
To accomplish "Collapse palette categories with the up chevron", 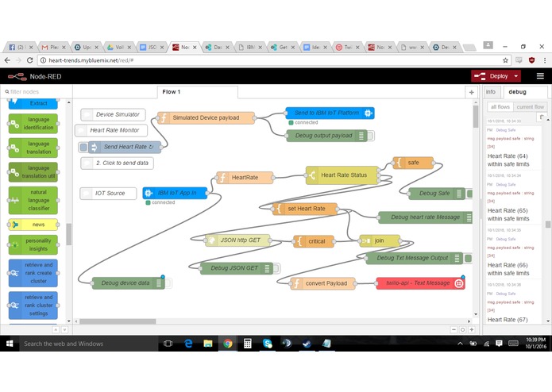I will tap(56, 330).
